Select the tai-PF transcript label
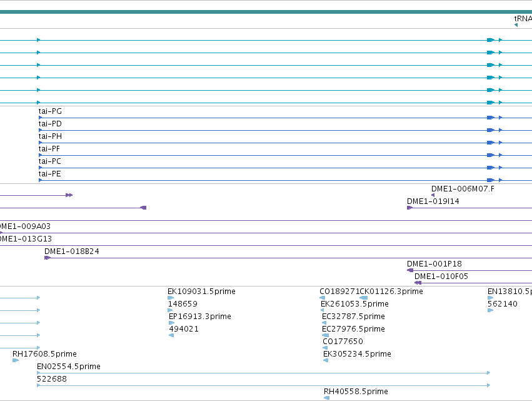532x401 pixels. click(49, 149)
